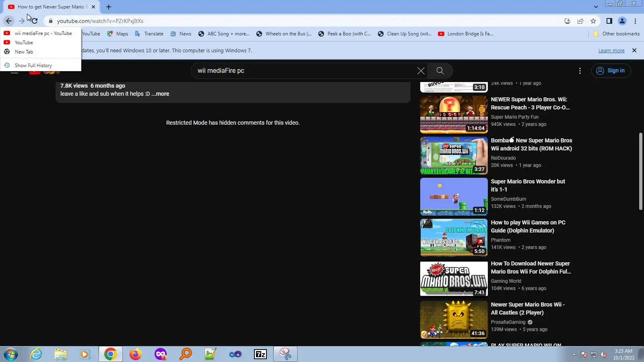Open the 7-Zip taskbar icon

coord(260,354)
